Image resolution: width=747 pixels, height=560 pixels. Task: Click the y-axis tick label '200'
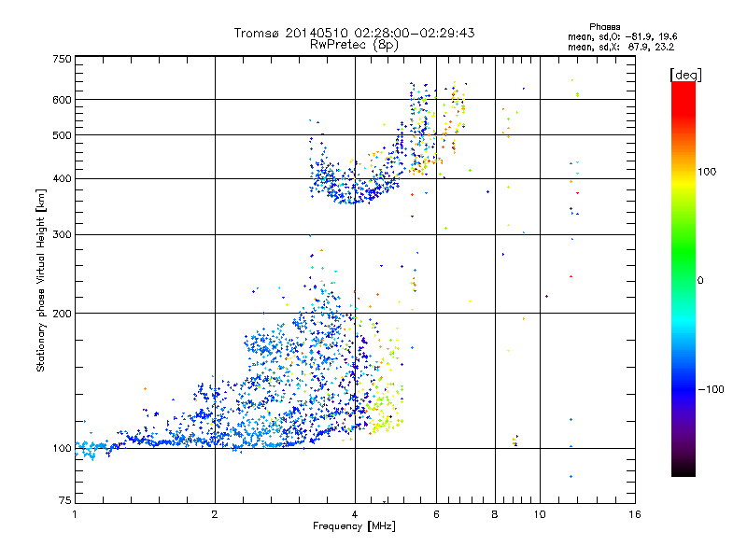(x=63, y=314)
